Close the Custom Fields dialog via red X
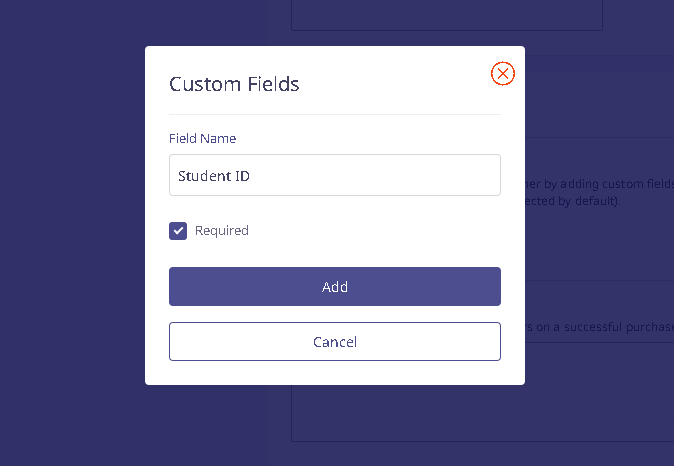674x466 pixels. (502, 74)
